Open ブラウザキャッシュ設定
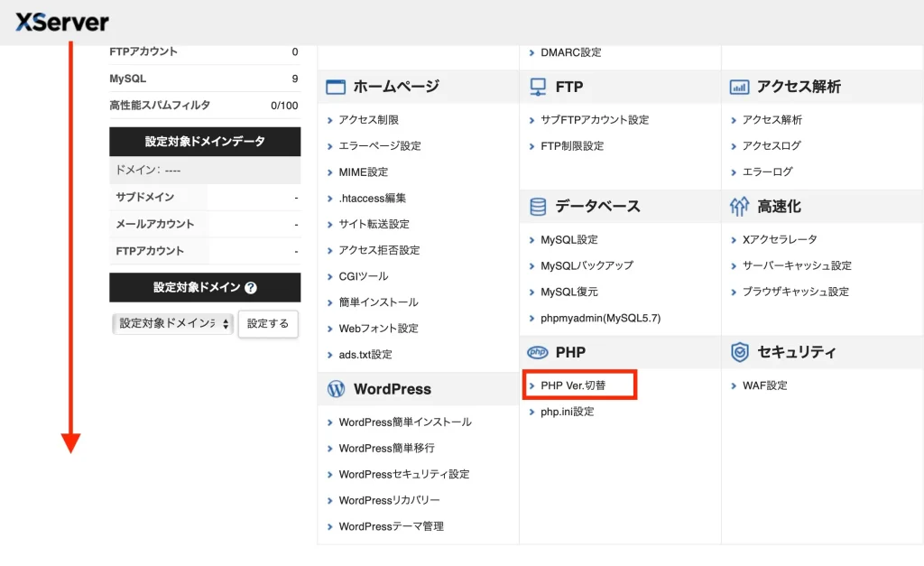The width and height of the screenshot is (924, 566). [x=796, y=292]
